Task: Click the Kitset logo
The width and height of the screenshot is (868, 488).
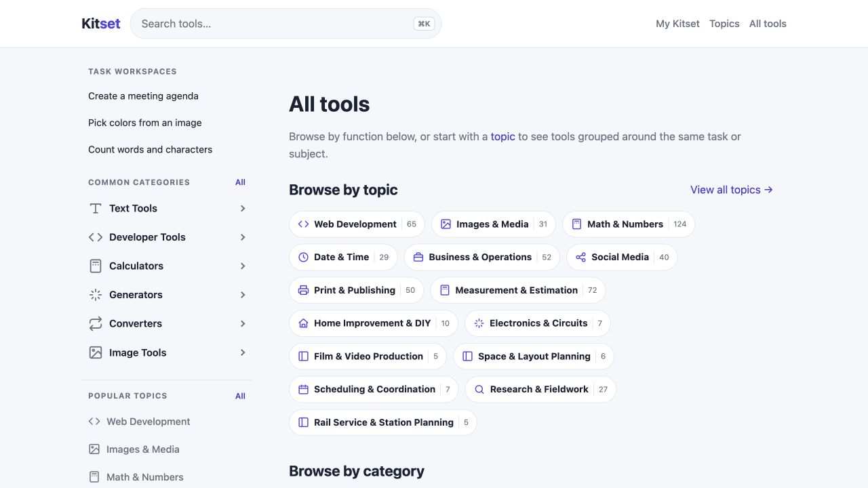Action: coord(101,24)
